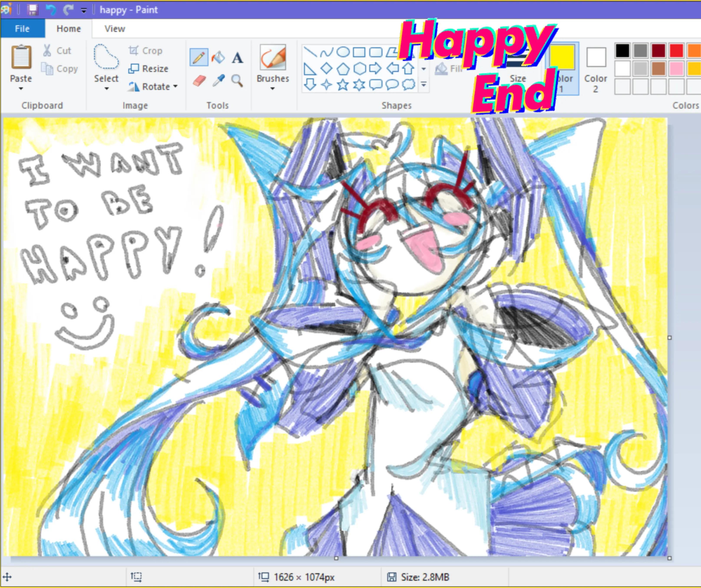Click the cursor position icon in status bar
The image size is (701, 588).
(7, 577)
